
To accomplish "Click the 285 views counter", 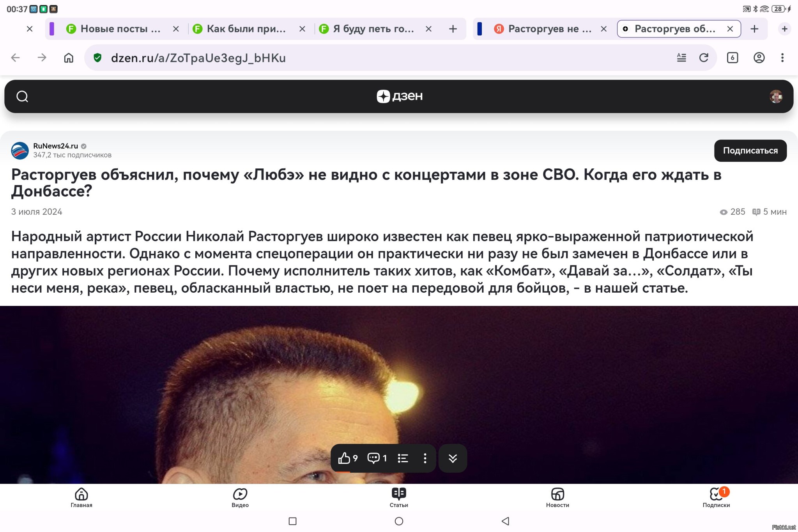I will click(732, 212).
